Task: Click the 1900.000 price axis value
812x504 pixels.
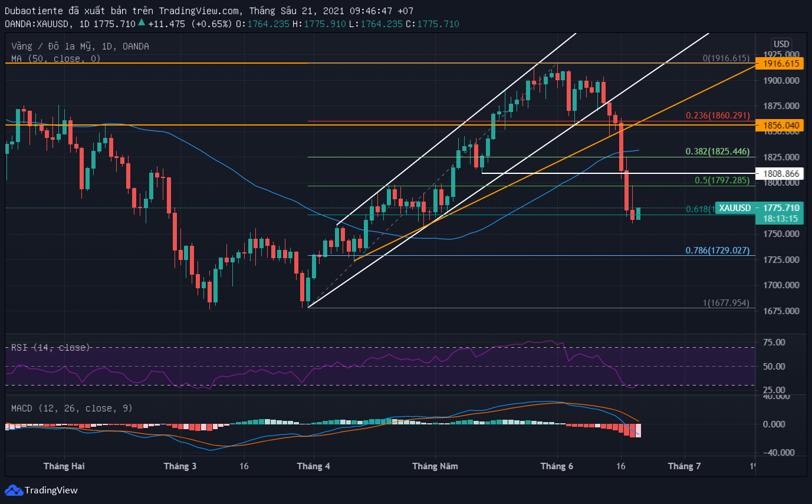Action: [781, 81]
